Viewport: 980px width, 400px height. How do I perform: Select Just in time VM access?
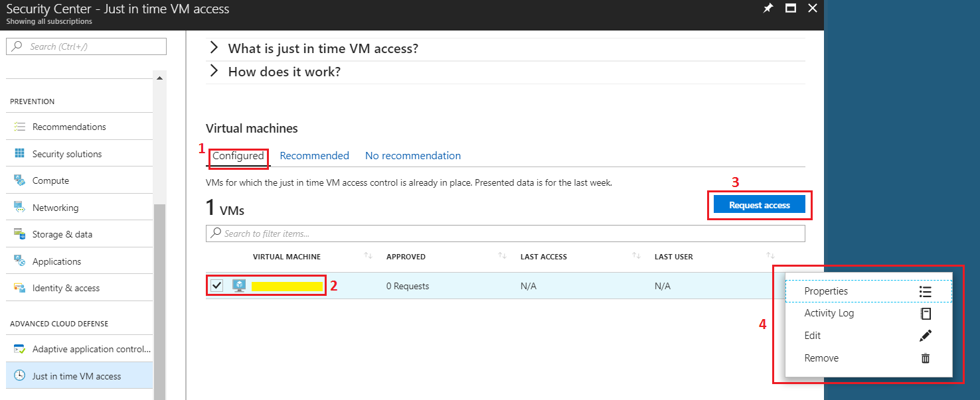80,376
